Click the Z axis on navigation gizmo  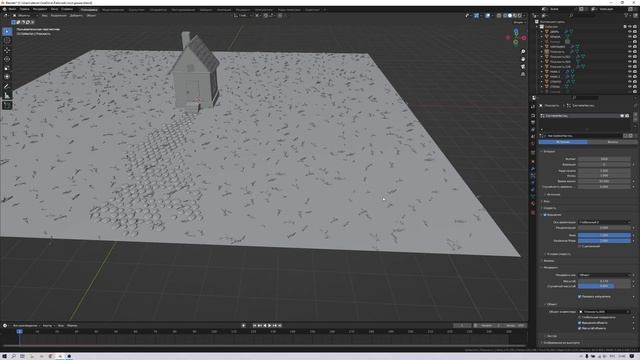(x=516, y=31)
